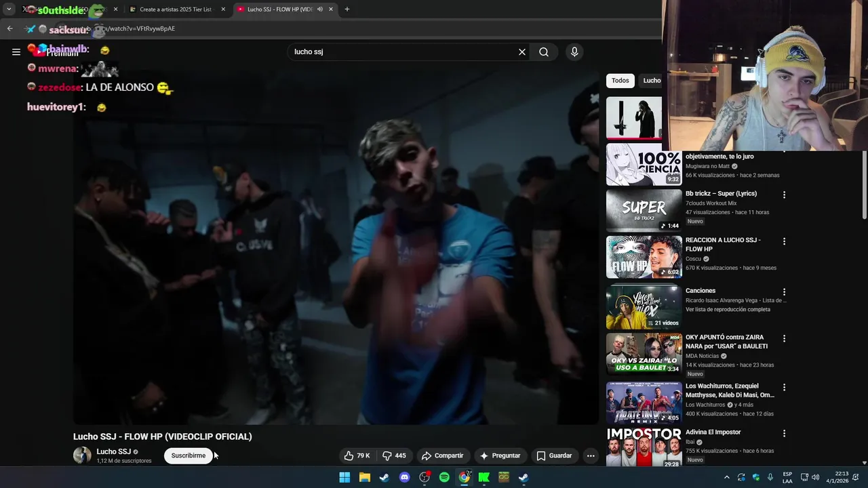The width and height of the screenshot is (868, 488).
Task: Show hidden system tray icons
Action: [727, 477]
